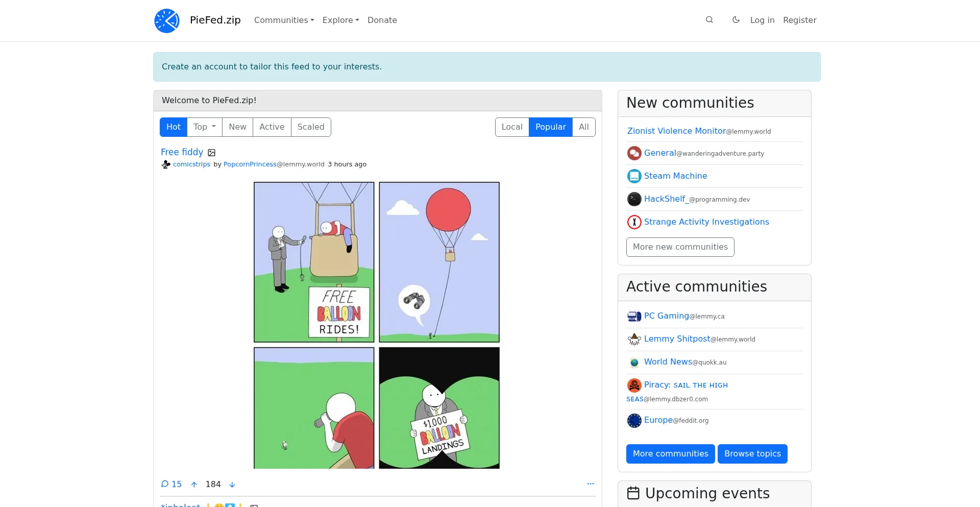Click the PieFed pie logo icon
980x507 pixels.
pos(167,21)
